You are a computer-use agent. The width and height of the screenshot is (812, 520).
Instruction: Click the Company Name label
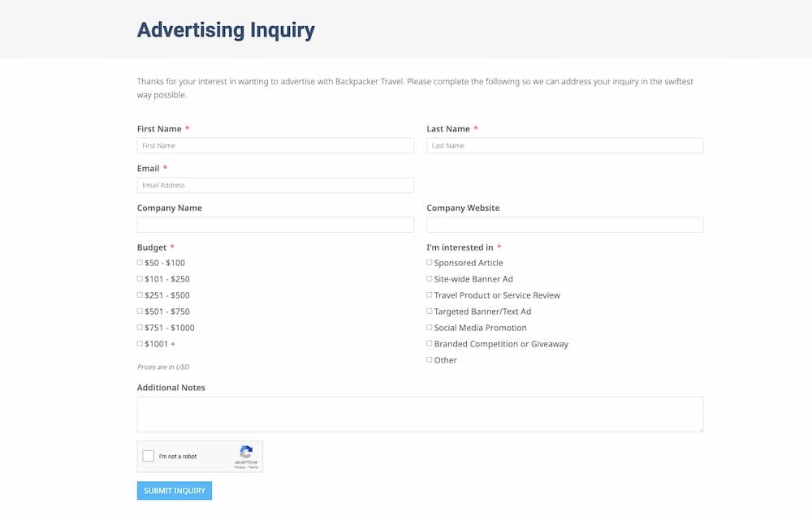click(170, 208)
